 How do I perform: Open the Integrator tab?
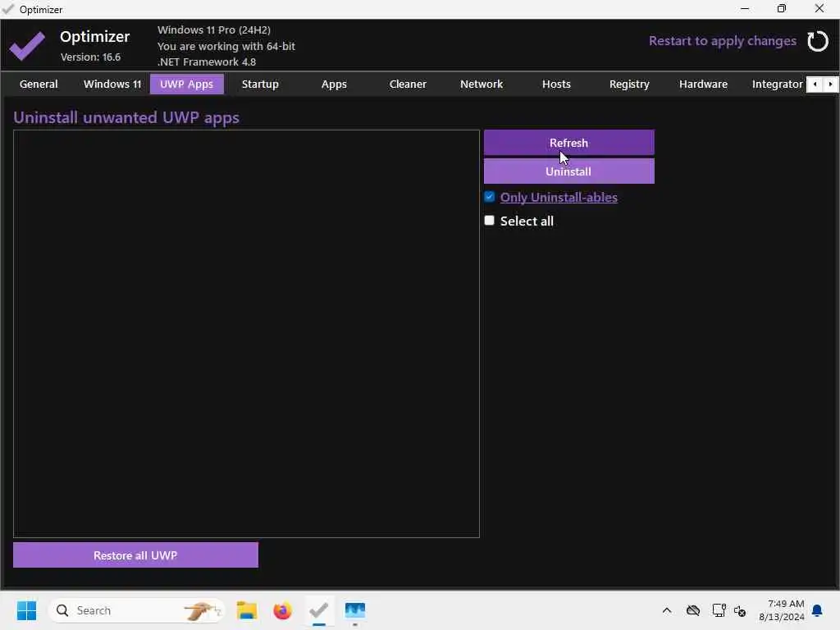click(x=777, y=84)
